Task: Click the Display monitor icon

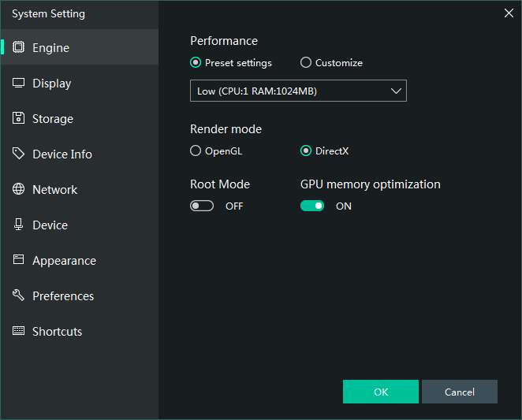Action: 18,83
